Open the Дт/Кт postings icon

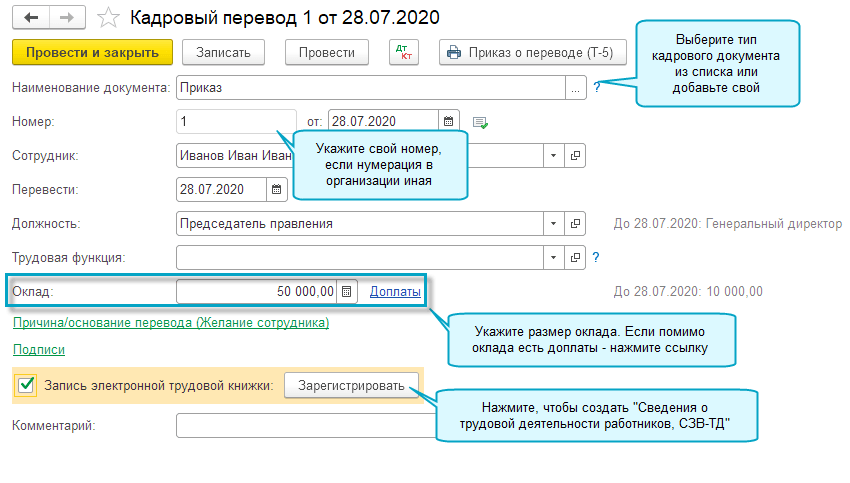[404, 52]
